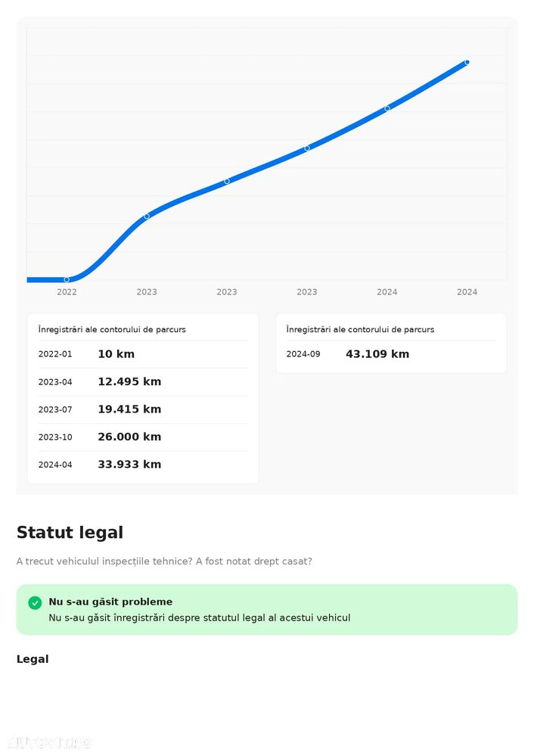The image size is (534, 756).
Task: Select the first data point on mileage curve
Action: pos(67,280)
